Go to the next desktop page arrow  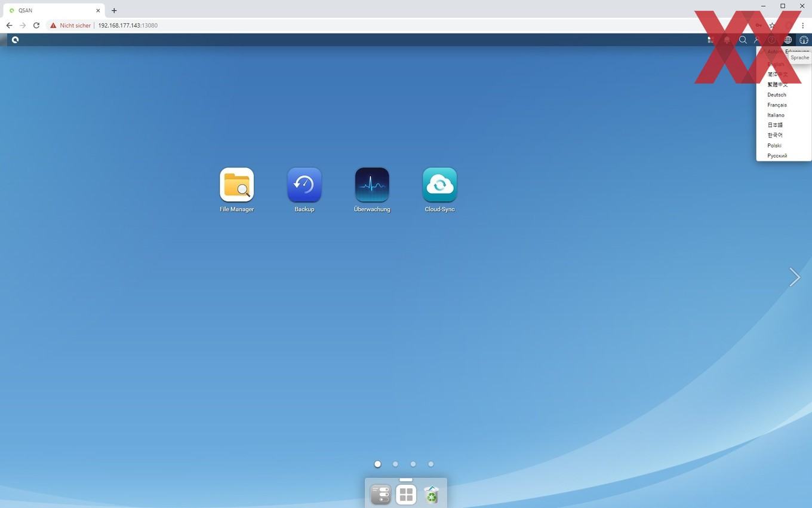click(x=795, y=277)
